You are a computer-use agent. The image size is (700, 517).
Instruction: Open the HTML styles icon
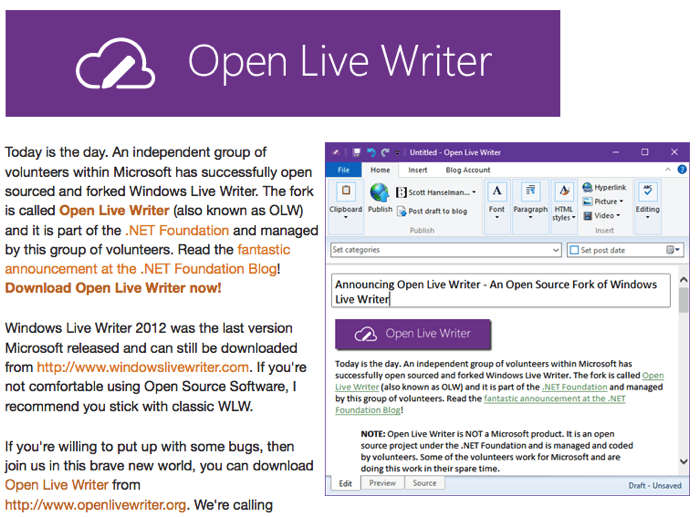tap(564, 191)
